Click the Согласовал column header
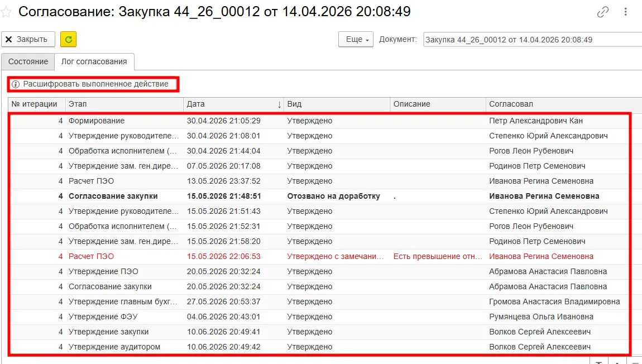642x364 pixels. (x=564, y=104)
